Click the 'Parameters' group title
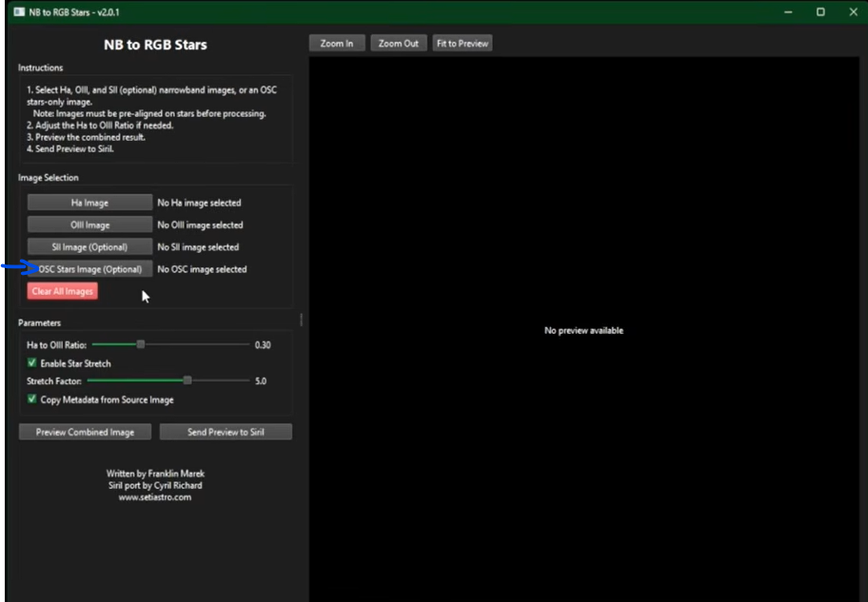The image size is (868, 602). [x=39, y=322]
